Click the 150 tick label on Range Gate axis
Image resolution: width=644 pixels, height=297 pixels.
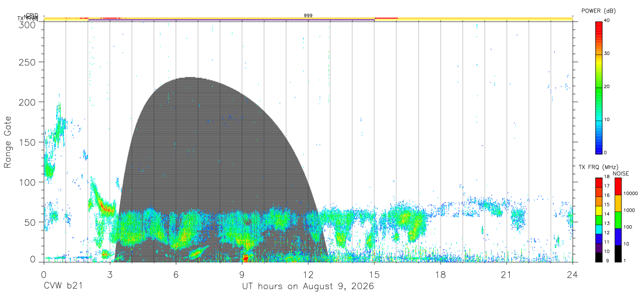[x=28, y=142]
